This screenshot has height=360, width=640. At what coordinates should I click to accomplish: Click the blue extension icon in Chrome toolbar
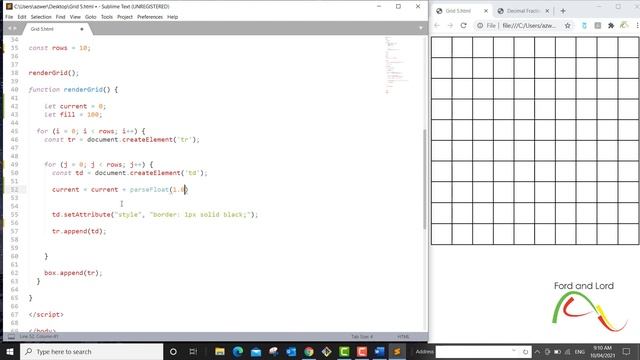pos(584,25)
